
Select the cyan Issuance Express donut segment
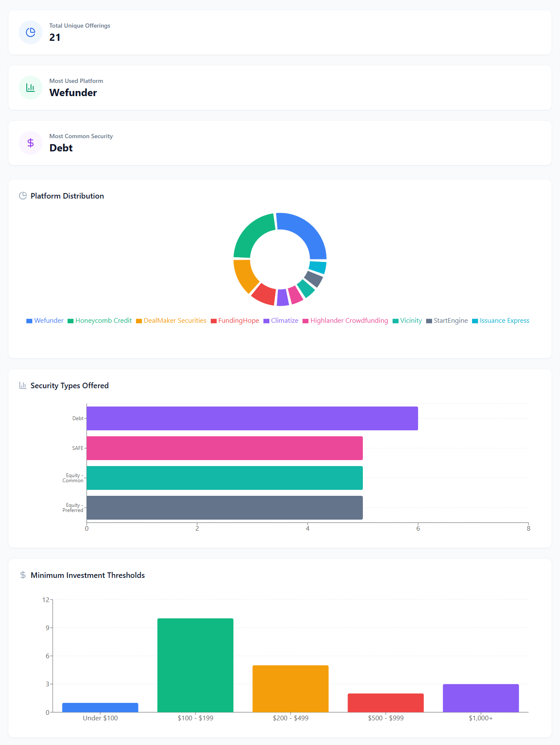[x=318, y=267]
